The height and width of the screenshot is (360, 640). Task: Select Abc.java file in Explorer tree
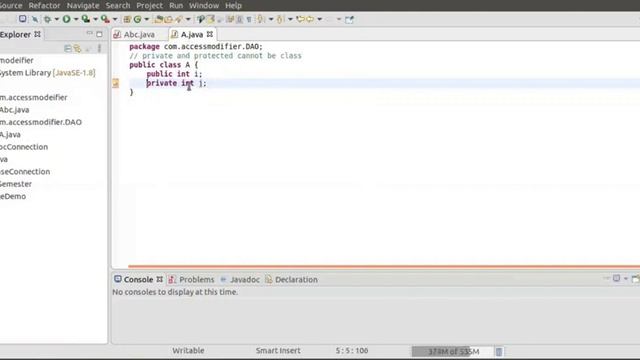[x=15, y=110]
